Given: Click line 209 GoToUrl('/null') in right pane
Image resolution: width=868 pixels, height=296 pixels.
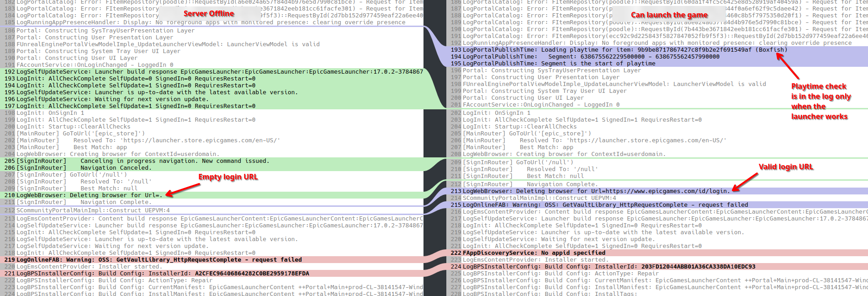Looking at the screenshot, I should point(518,162).
